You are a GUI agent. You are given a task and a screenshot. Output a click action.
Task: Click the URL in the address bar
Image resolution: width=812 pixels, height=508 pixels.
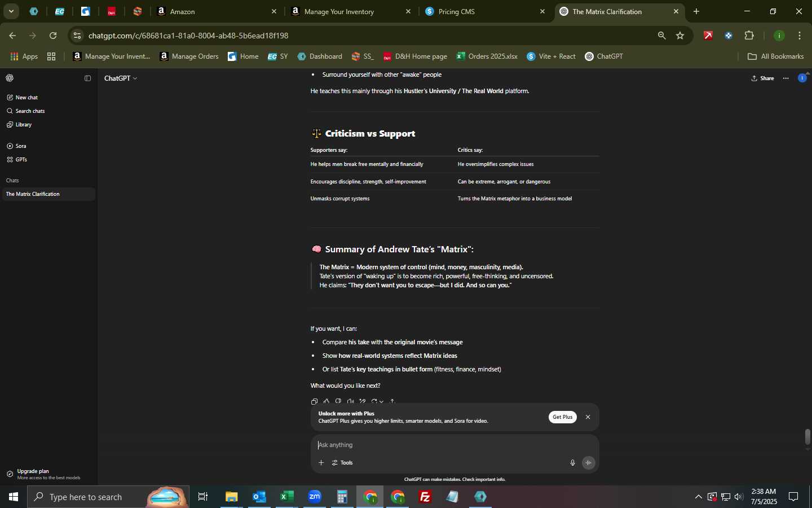click(188, 36)
